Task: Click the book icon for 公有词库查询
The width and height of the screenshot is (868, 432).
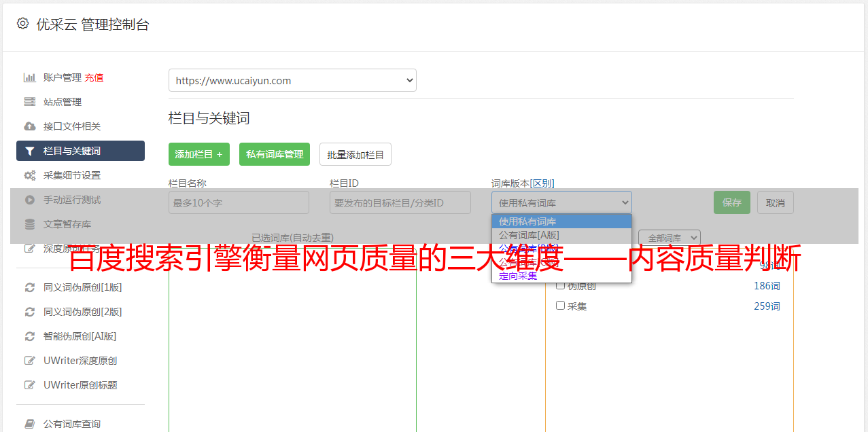Action: tap(30, 424)
